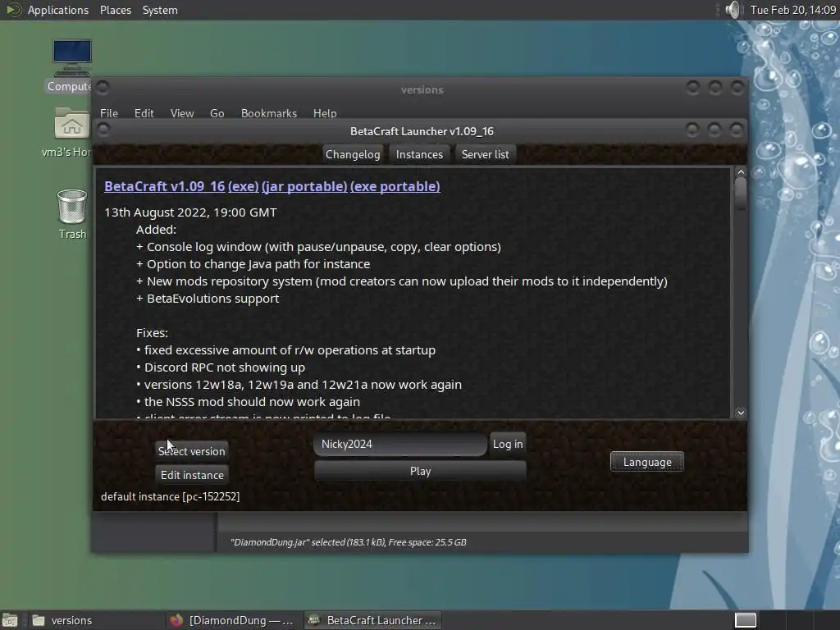Click the Play button
Image resolution: width=840 pixels, height=630 pixels.
(420, 472)
